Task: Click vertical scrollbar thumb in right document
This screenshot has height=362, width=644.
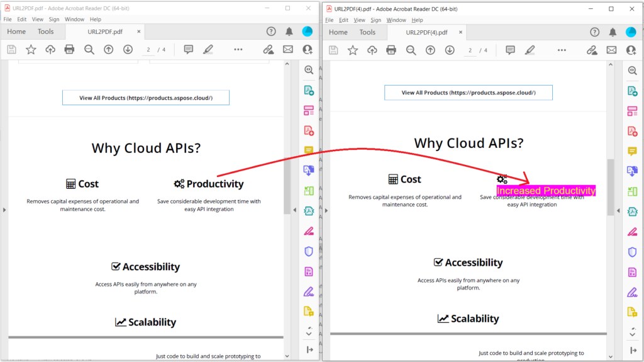Action: [610, 187]
